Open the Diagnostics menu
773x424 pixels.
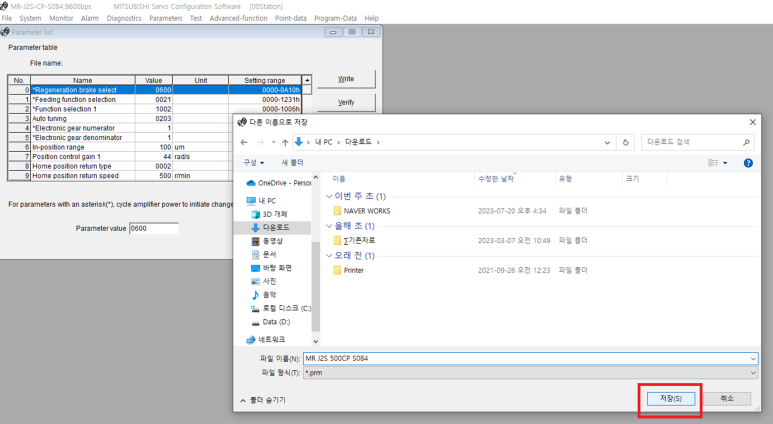124,18
